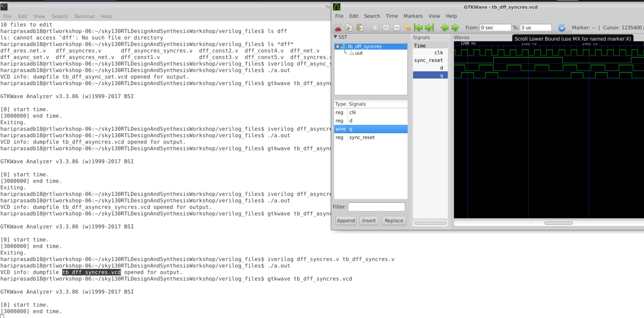Select sync_reset in the Signals panel

[x=428, y=60]
